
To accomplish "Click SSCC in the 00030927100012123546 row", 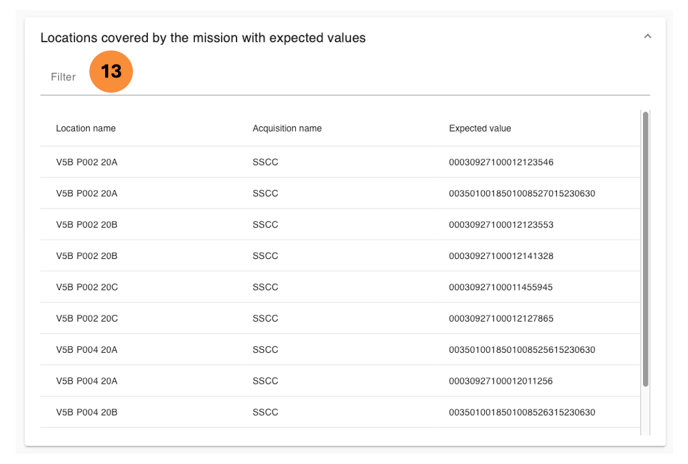I will pos(265,162).
